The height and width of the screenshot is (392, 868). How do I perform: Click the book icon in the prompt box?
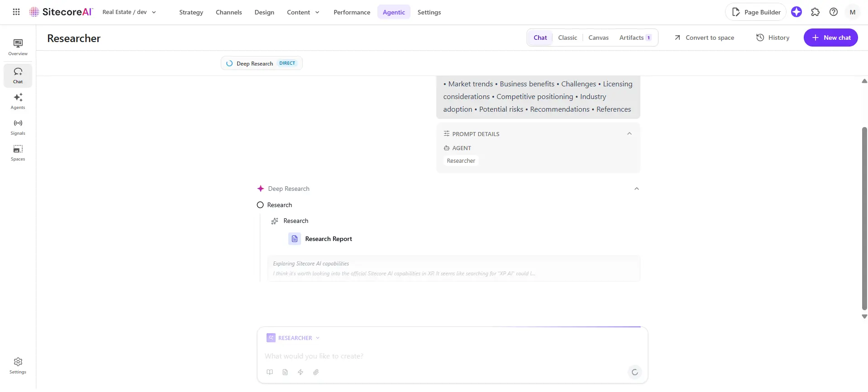[270, 372]
